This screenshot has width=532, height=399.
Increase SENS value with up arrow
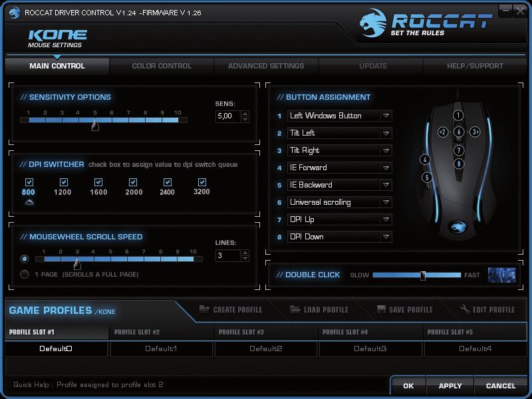click(245, 113)
